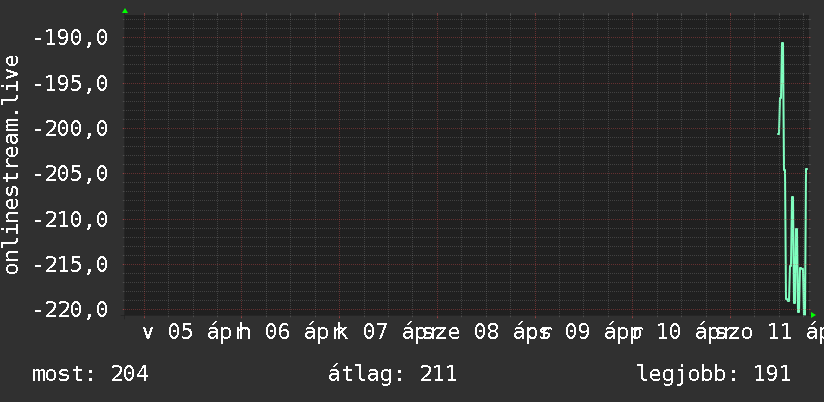The height and width of the screenshot is (402, 824).
Task: Select the -195,0 y-axis value
Action: [71, 83]
